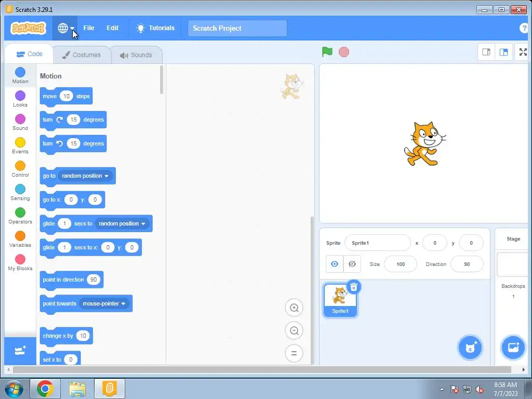Click the counterclockwise turn arrow icon
Viewport: 532px width, 399px height.
pyautogui.click(x=60, y=143)
